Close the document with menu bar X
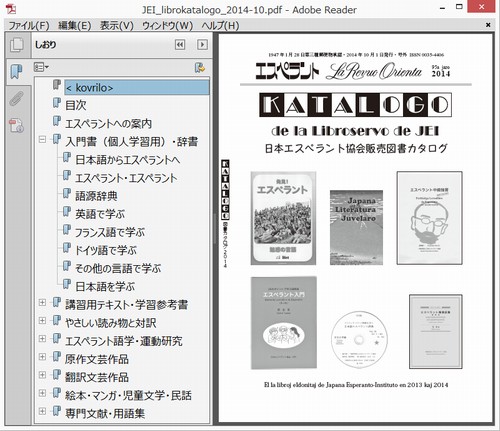This screenshot has height=431, width=500. click(x=488, y=25)
